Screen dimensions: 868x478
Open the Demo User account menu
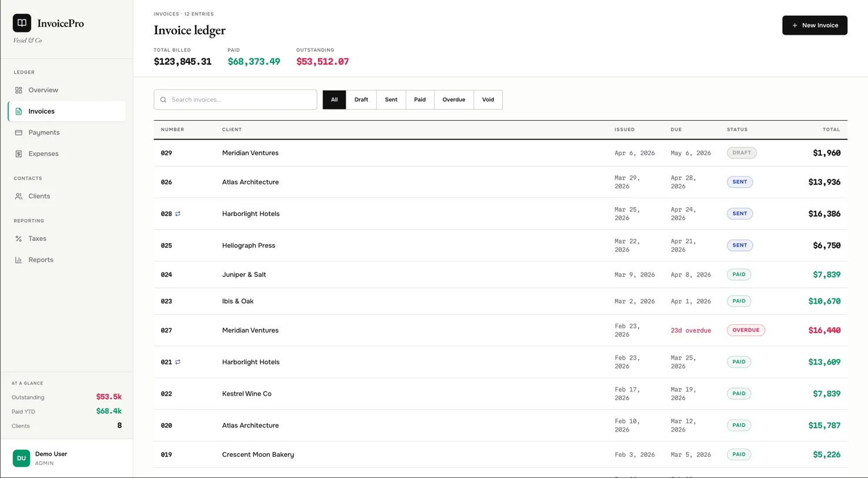point(66,458)
